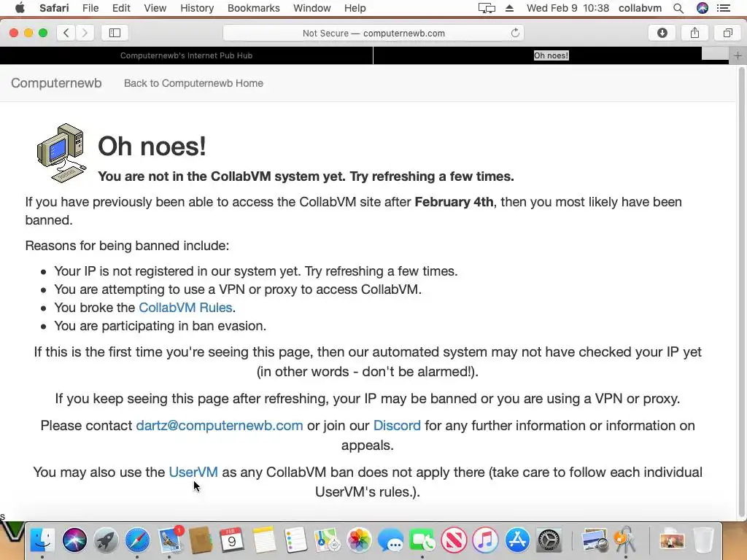Image resolution: width=747 pixels, height=560 pixels.
Task: Open Launchpad rocket in Dock
Action: 106,540
